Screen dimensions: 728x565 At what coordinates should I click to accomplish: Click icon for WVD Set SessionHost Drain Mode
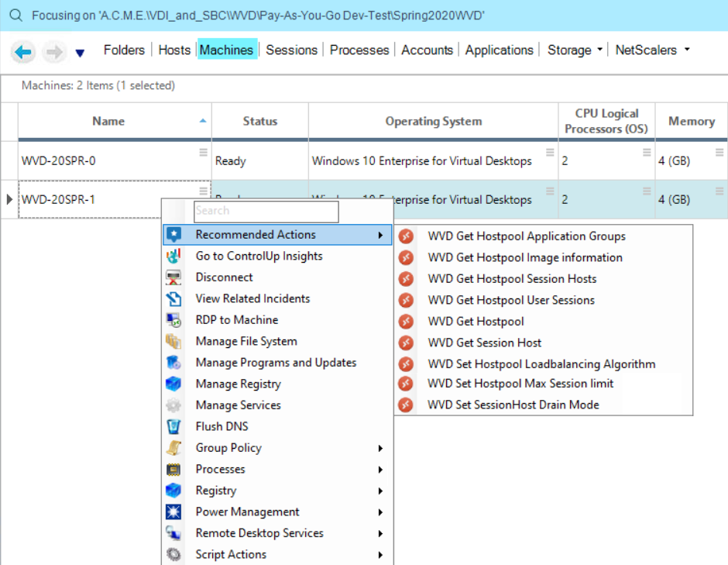pos(407,405)
